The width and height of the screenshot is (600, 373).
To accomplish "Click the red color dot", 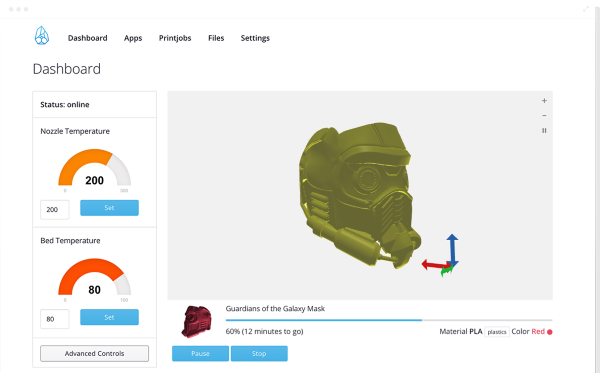I will (549, 332).
